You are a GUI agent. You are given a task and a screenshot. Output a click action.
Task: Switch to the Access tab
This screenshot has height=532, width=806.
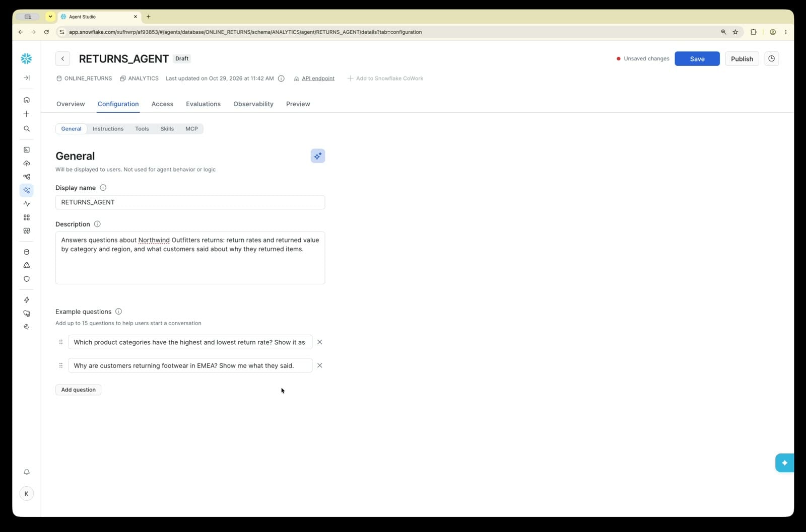(162, 104)
